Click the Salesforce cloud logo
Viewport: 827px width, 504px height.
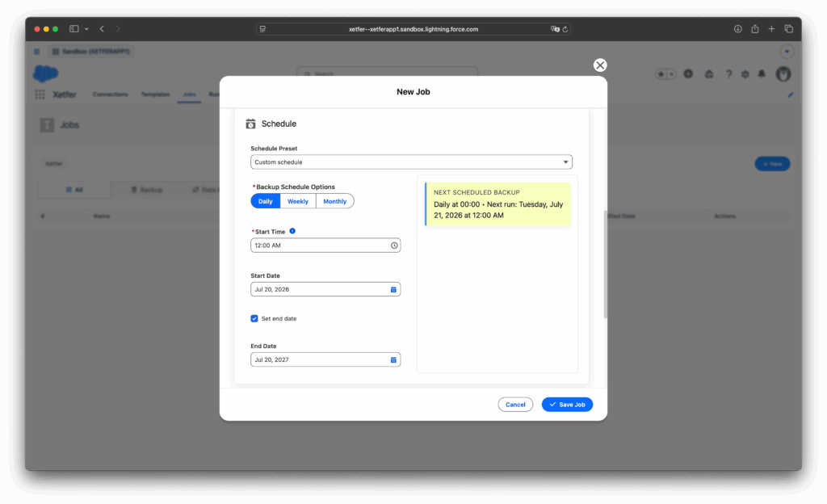46,73
